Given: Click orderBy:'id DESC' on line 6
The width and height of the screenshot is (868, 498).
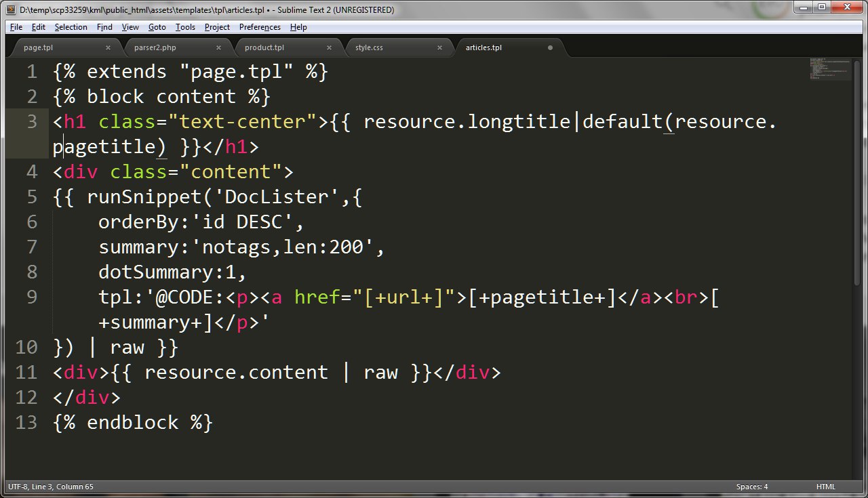Looking at the screenshot, I should click(x=196, y=222).
